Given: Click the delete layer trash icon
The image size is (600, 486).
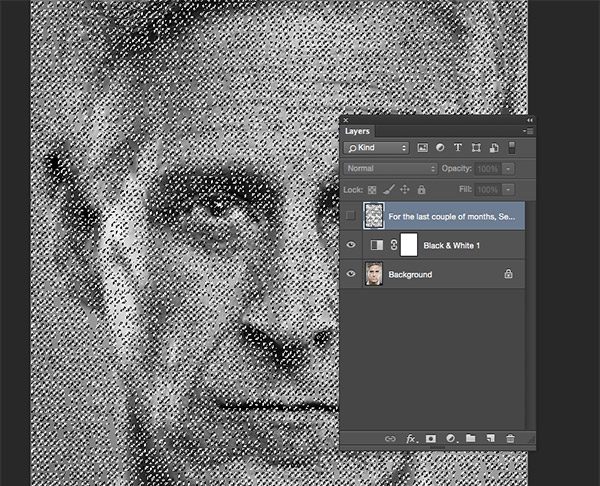Looking at the screenshot, I should (x=510, y=438).
